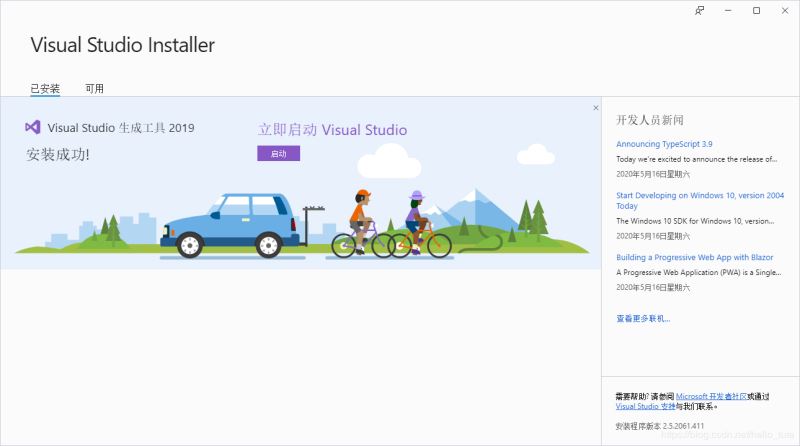Screen dimensions: 800x446
Task: Switch to the 已安装 tab
Action: click(x=45, y=88)
